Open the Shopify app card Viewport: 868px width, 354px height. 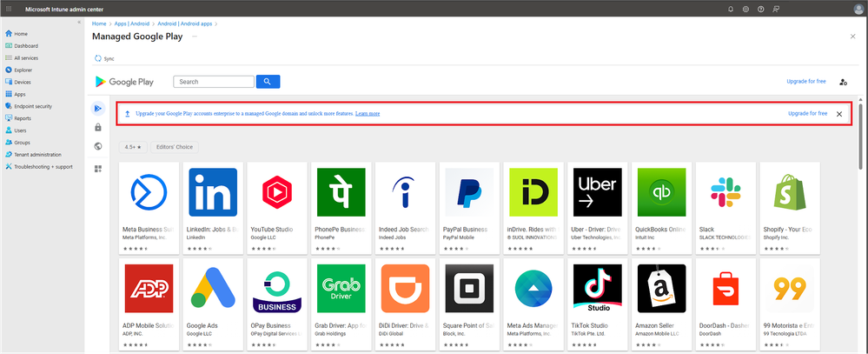[790, 208]
